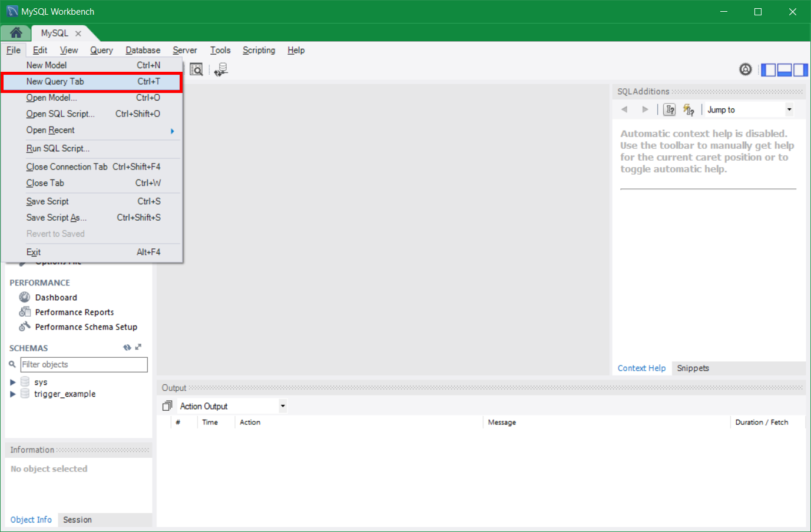Image resolution: width=811 pixels, height=532 pixels.
Task: Go forward in context help history
Action: coord(645,109)
